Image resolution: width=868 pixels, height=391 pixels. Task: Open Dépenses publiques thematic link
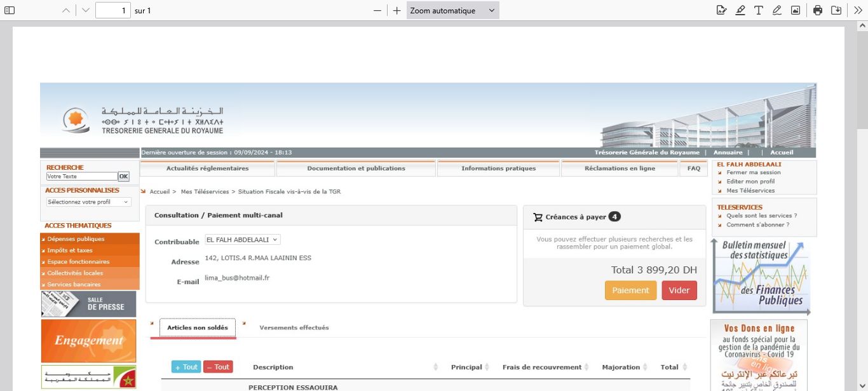coord(90,239)
